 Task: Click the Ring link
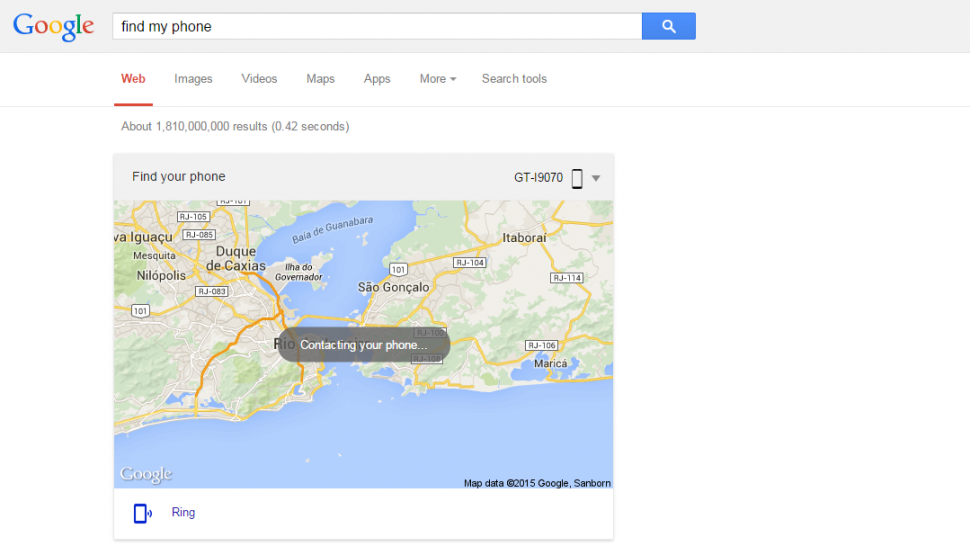coord(183,513)
